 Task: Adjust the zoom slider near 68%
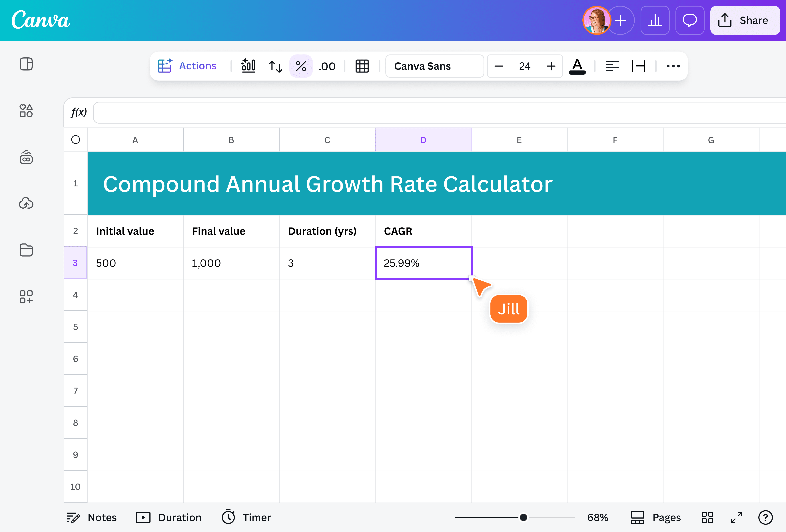click(x=524, y=517)
